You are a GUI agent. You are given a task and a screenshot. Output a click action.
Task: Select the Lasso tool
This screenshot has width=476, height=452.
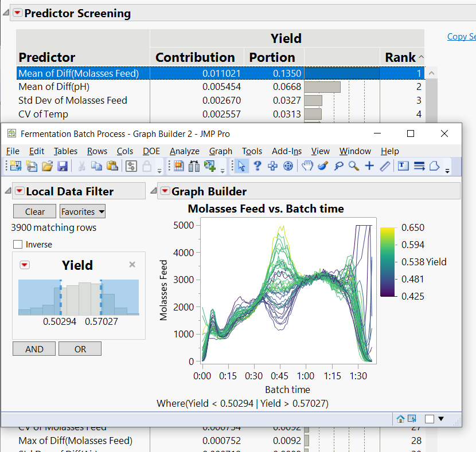(338, 166)
